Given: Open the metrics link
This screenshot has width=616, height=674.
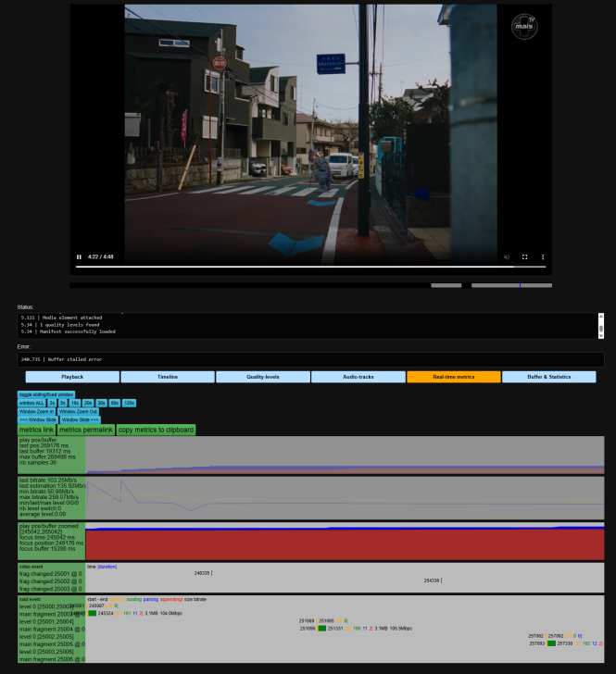Looking at the screenshot, I should (x=36, y=430).
